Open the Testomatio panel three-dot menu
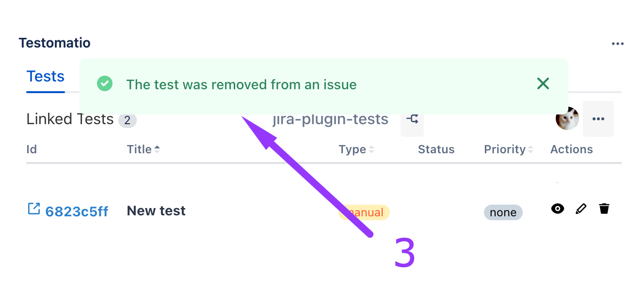Image resolution: width=644 pixels, height=291 pixels. (x=617, y=44)
